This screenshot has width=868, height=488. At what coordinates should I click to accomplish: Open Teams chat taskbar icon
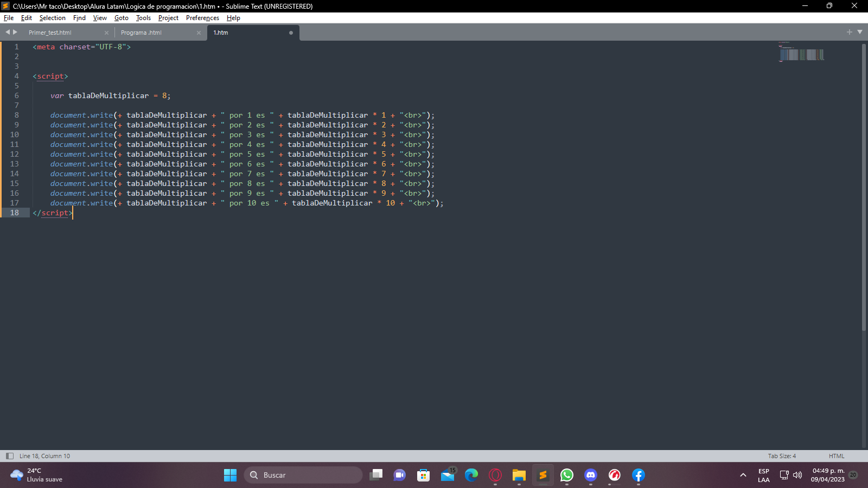400,475
